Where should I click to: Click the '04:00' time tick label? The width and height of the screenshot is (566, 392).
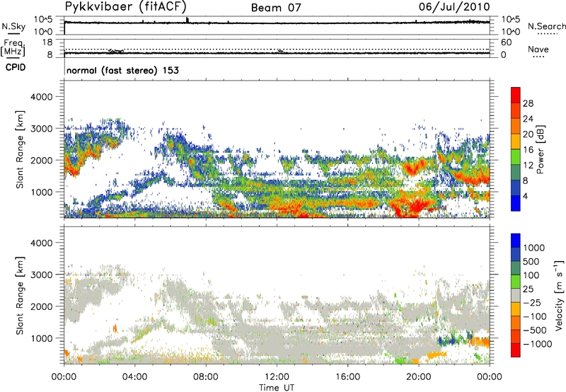(x=134, y=377)
